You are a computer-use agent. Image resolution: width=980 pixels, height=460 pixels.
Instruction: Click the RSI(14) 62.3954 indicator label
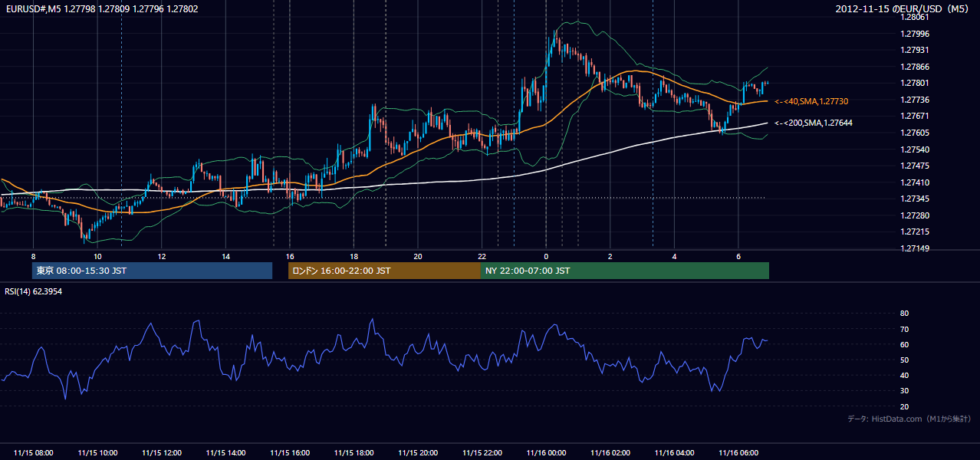[x=34, y=291]
